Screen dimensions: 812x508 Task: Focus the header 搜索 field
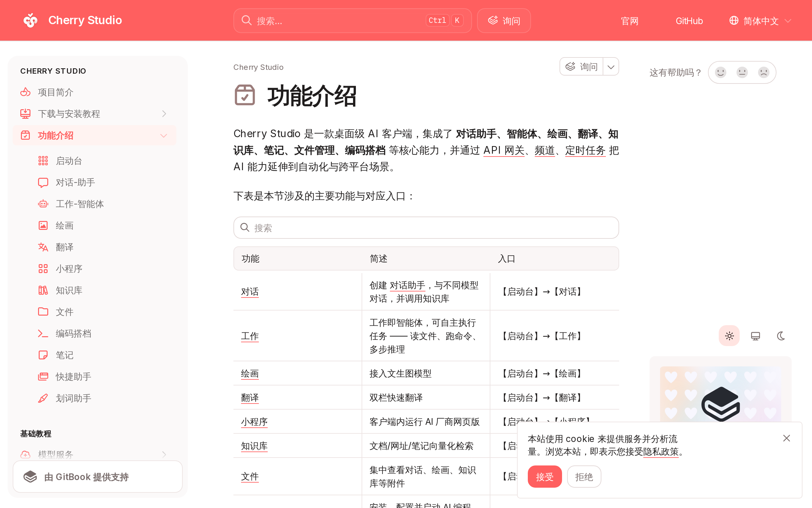click(x=352, y=21)
